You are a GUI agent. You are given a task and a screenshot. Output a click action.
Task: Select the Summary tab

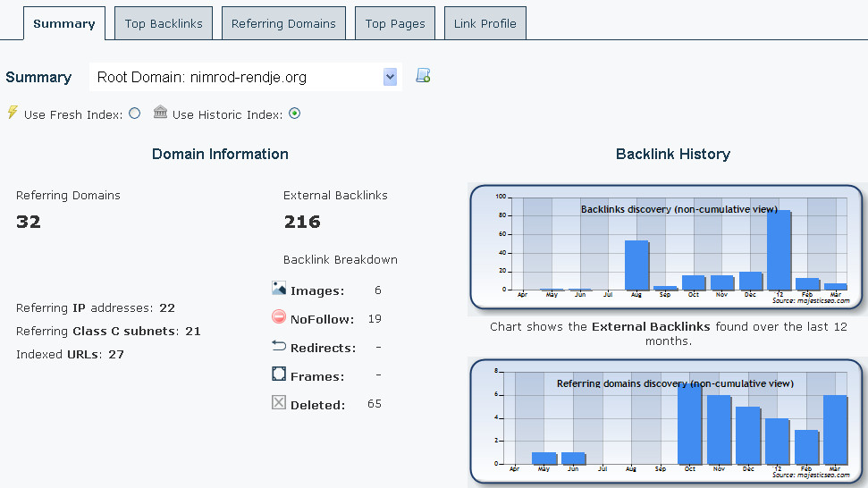tap(63, 24)
